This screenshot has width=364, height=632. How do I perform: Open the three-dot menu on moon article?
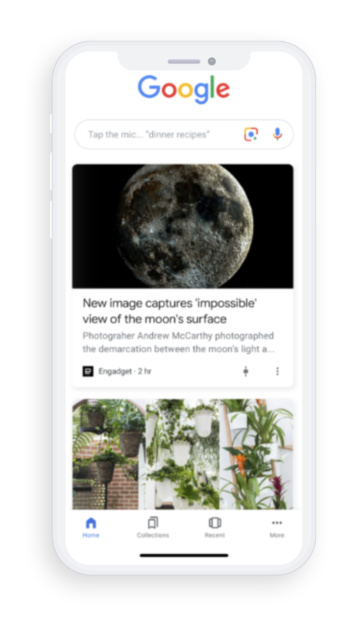pyautogui.click(x=278, y=371)
